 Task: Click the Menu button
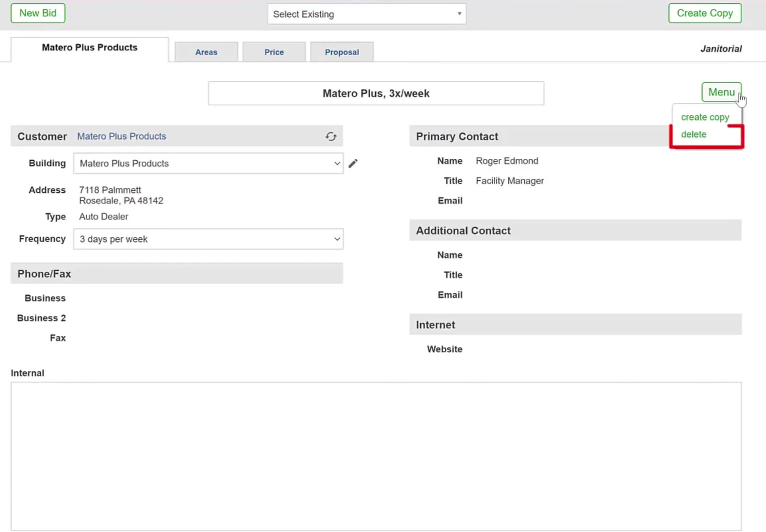click(721, 92)
